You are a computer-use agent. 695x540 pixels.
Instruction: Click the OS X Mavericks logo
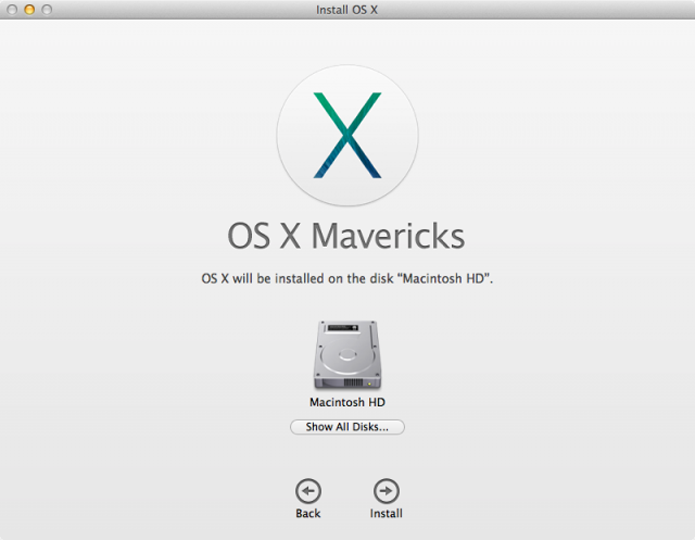[348, 135]
